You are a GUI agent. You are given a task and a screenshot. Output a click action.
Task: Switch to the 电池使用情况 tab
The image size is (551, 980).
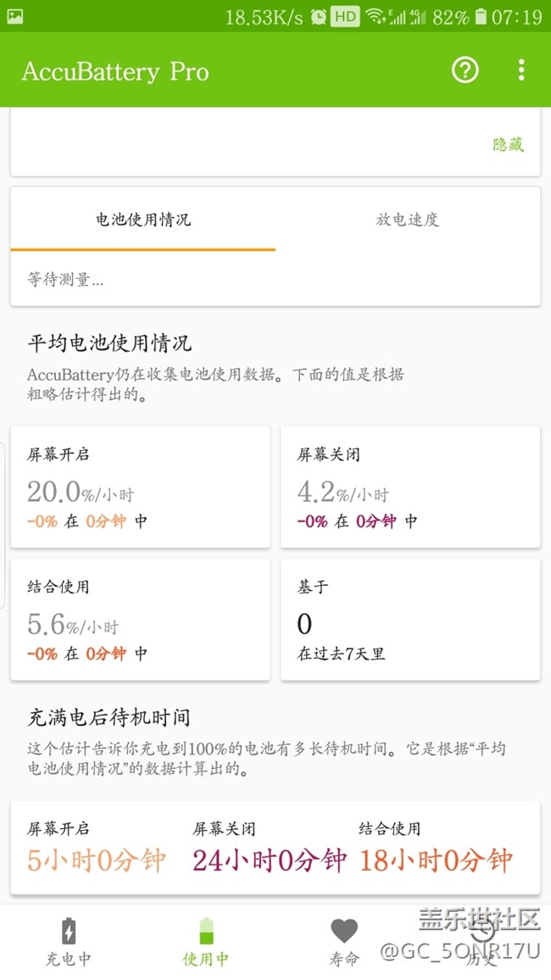coord(143,220)
